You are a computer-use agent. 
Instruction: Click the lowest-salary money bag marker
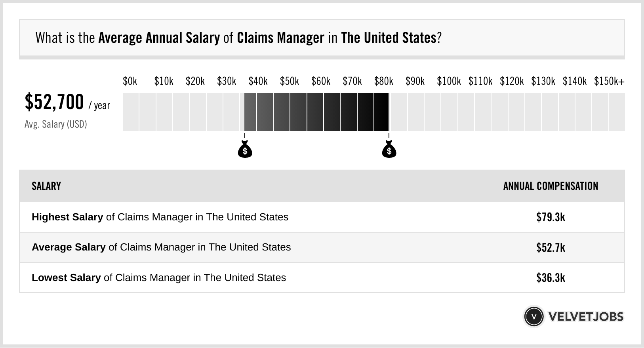tap(245, 149)
